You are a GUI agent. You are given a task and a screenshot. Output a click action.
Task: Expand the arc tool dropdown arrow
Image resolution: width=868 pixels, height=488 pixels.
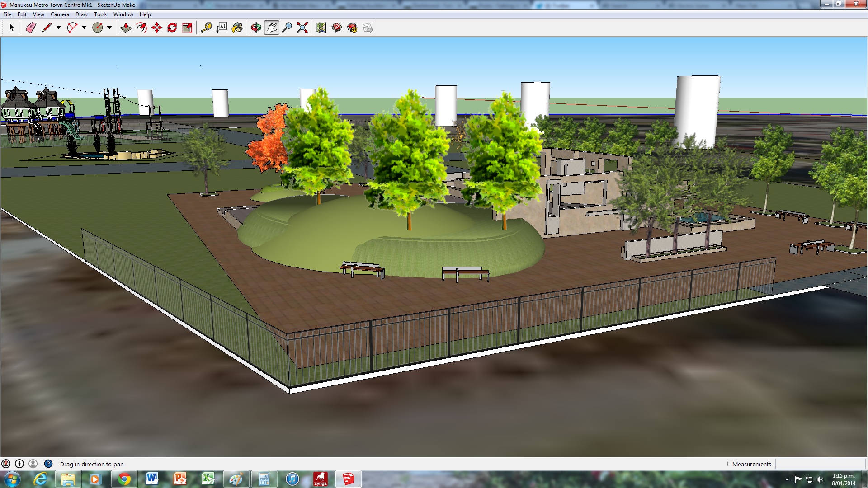(x=84, y=28)
